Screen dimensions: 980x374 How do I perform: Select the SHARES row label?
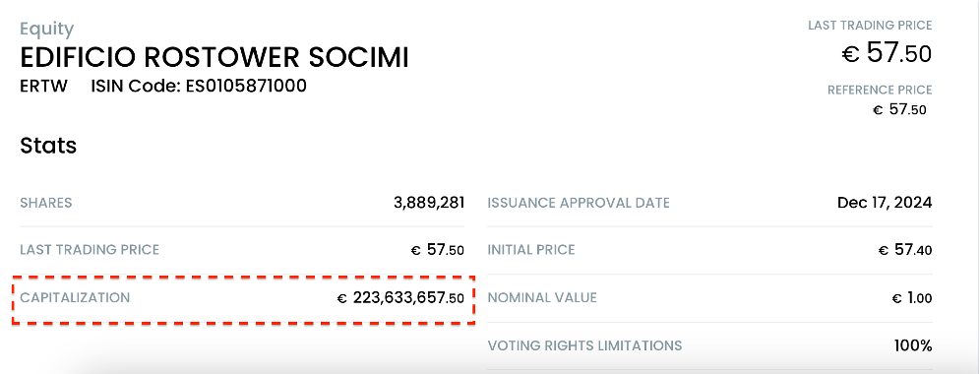(45, 203)
